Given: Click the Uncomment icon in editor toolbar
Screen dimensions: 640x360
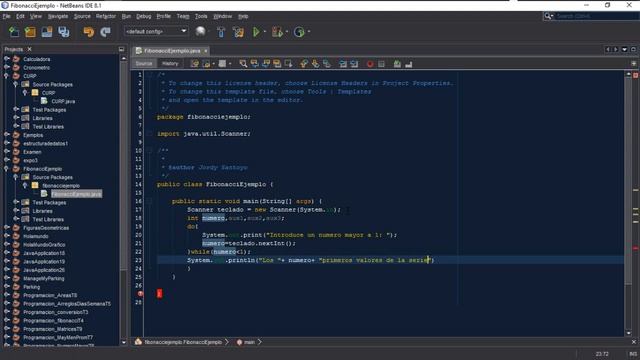Looking at the screenshot, I should click(x=409, y=64).
